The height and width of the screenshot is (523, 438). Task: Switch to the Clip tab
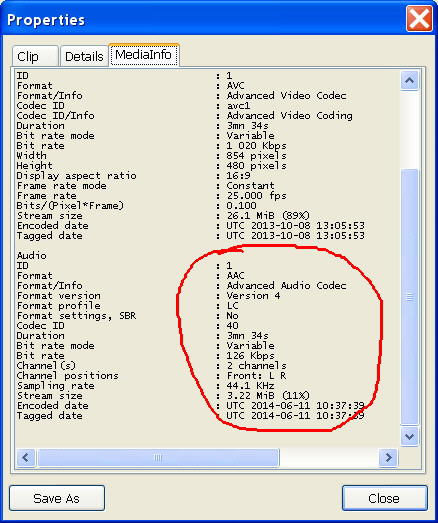35,56
